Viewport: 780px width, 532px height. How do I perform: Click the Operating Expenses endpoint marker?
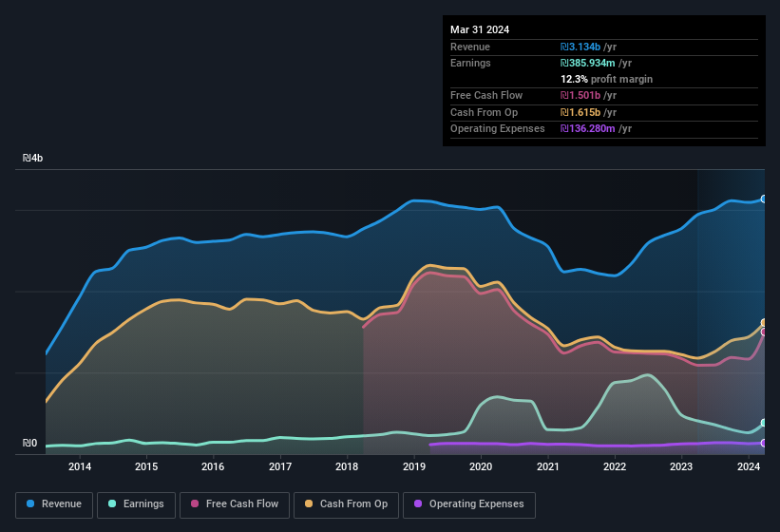point(764,443)
